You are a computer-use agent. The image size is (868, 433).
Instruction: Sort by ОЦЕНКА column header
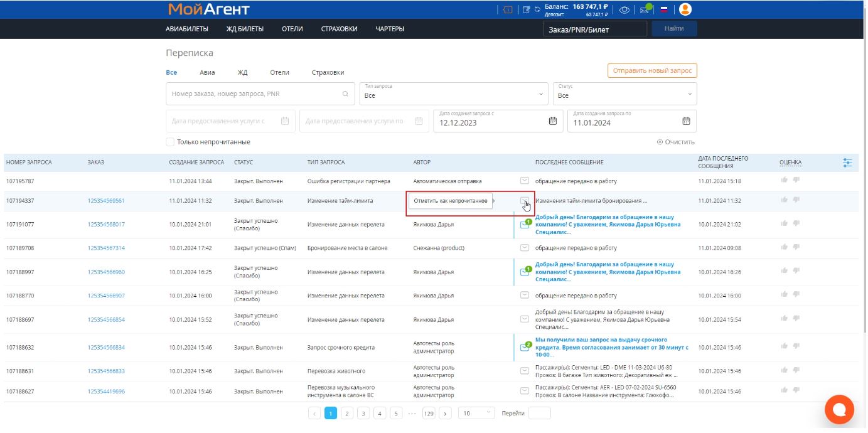click(790, 163)
